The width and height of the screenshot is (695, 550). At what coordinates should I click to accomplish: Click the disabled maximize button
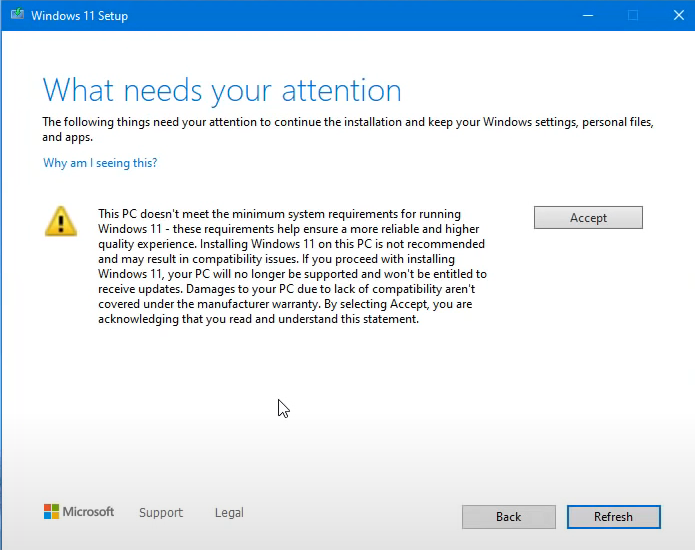pyautogui.click(x=633, y=16)
